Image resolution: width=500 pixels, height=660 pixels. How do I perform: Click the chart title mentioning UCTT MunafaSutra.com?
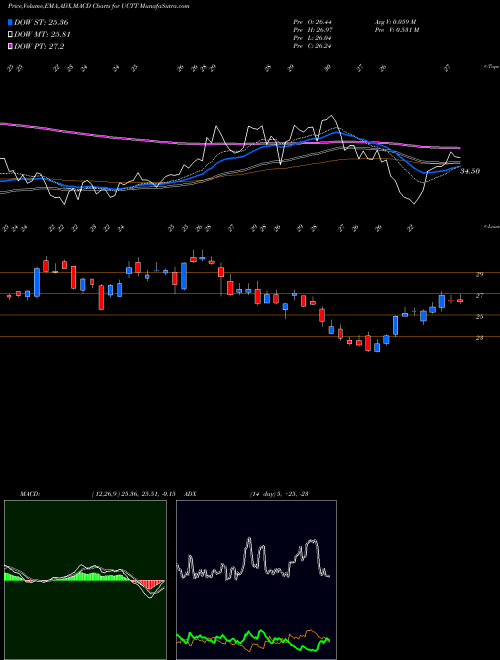[x=98, y=6]
